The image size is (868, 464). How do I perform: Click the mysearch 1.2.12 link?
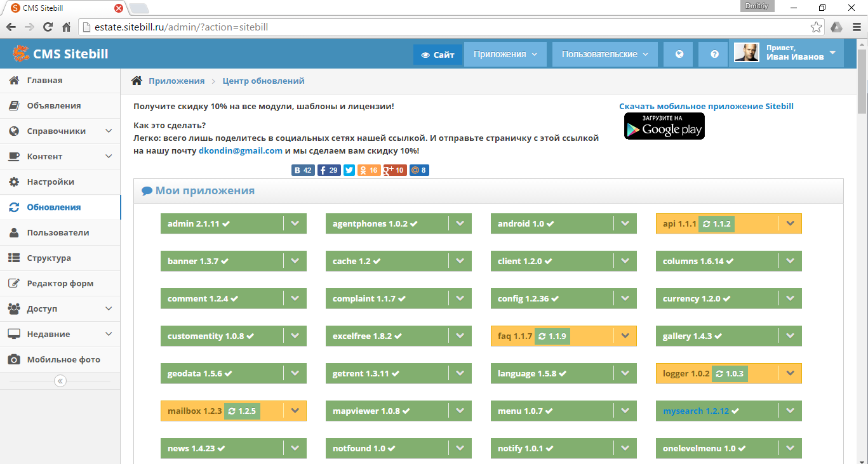click(x=696, y=411)
